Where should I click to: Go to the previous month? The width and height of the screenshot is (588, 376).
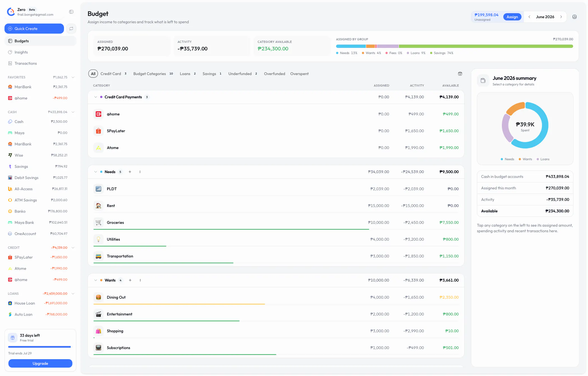[x=529, y=17]
